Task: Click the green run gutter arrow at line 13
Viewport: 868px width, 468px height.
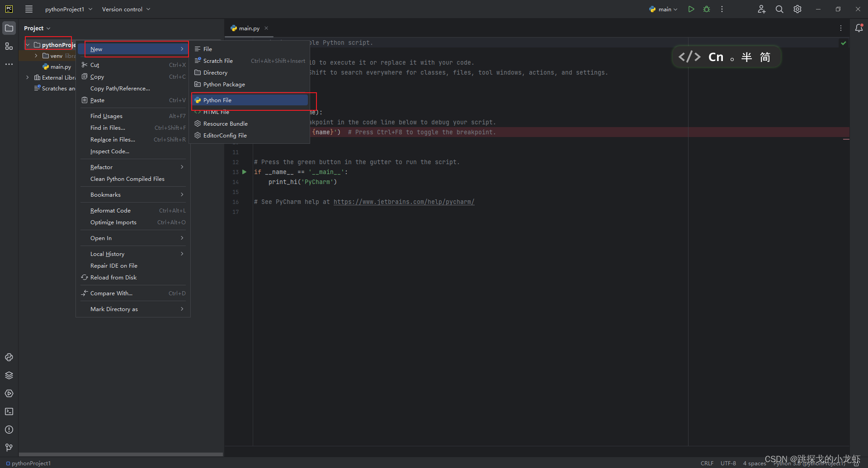Action: coord(244,172)
